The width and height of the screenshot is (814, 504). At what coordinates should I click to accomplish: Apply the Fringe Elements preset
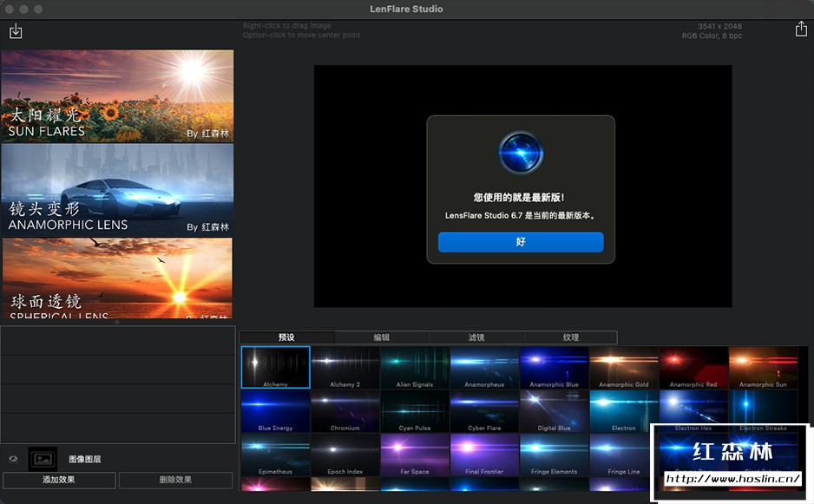pyautogui.click(x=554, y=455)
